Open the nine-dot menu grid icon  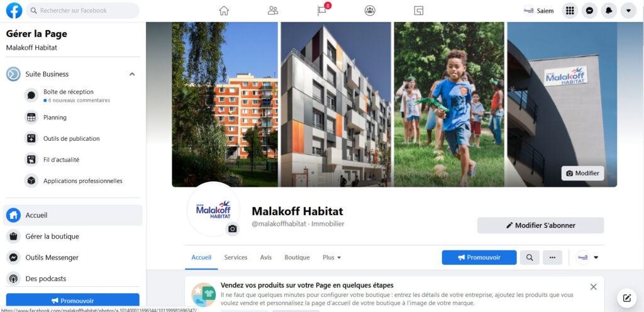tap(570, 11)
